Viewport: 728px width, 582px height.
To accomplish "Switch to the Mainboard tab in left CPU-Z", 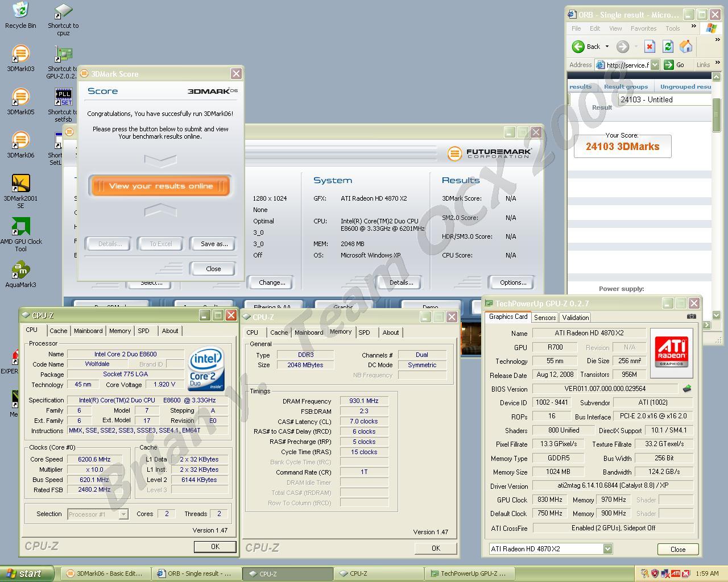I will click(x=88, y=331).
